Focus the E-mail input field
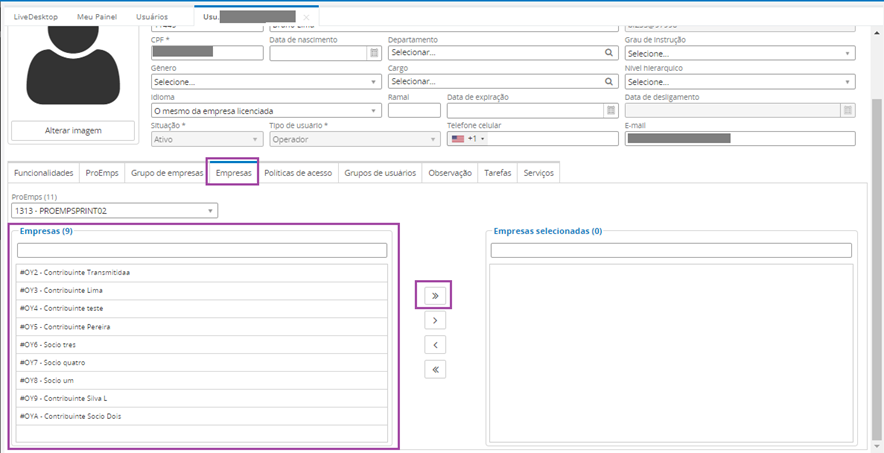Screen dimensions: 884x453 coord(740,139)
